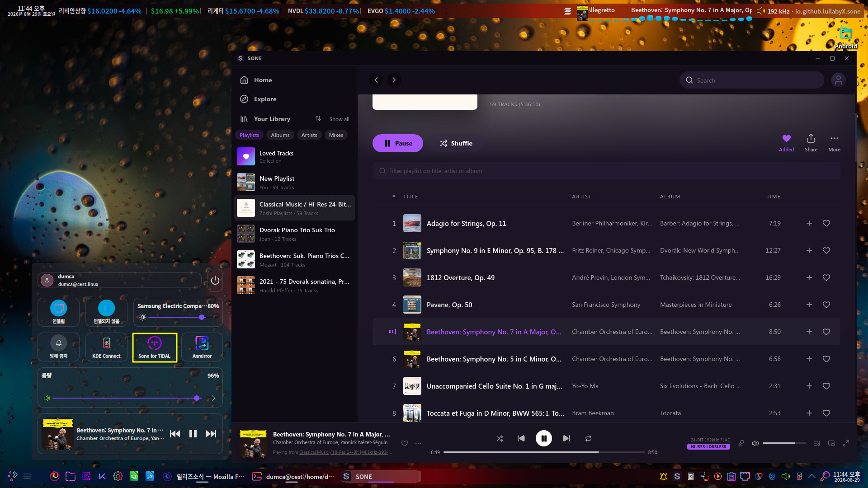Love Symphony No. 9 in E Minor
This screenshot has width=868, height=488.
[x=826, y=250]
